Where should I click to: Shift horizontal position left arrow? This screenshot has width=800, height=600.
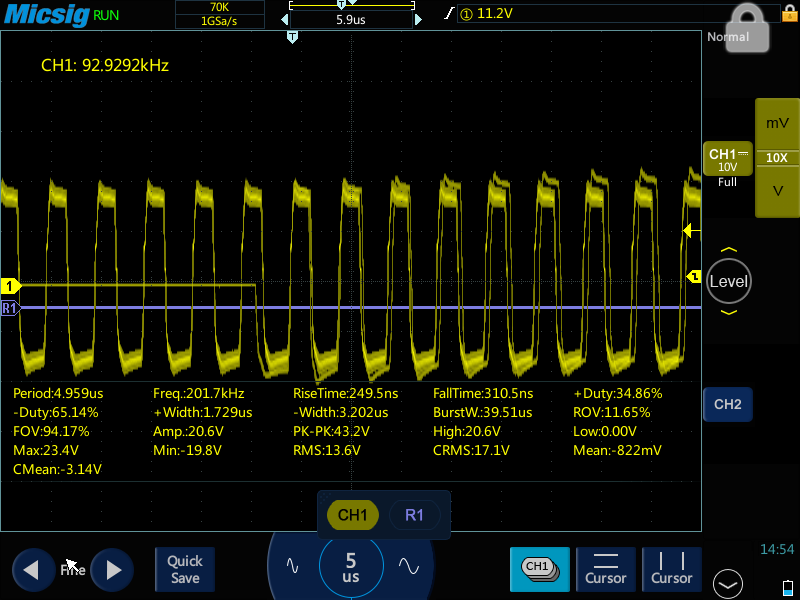pyautogui.click(x=285, y=20)
